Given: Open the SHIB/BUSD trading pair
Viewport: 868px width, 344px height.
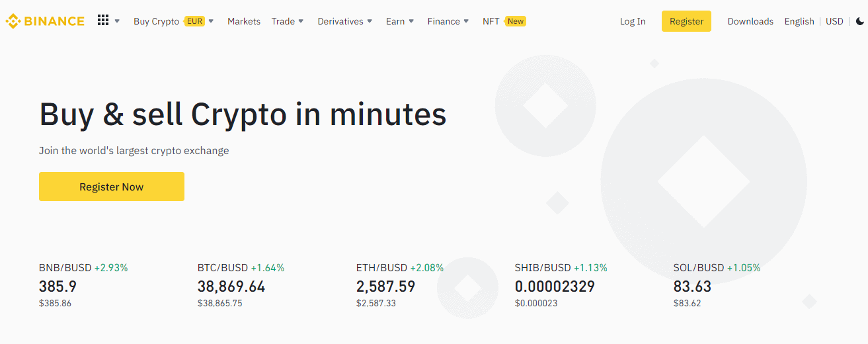Looking at the screenshot, I should click(x=542, y=268).
